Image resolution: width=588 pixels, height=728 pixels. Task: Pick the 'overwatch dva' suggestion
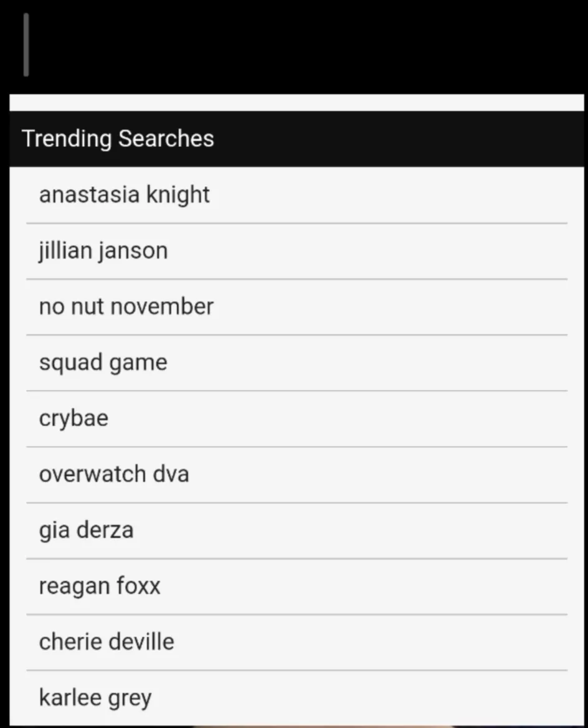114,474
